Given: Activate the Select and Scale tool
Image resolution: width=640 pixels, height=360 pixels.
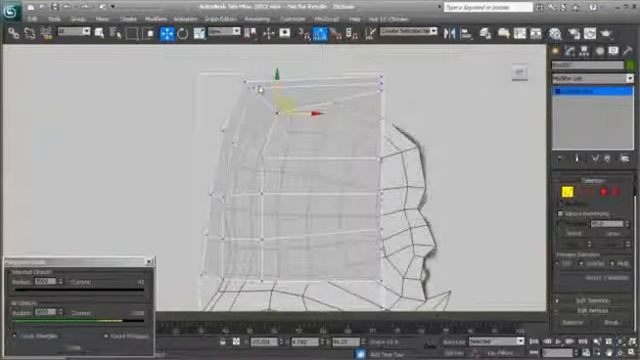Looking at the screenshot, I should 199,33.
